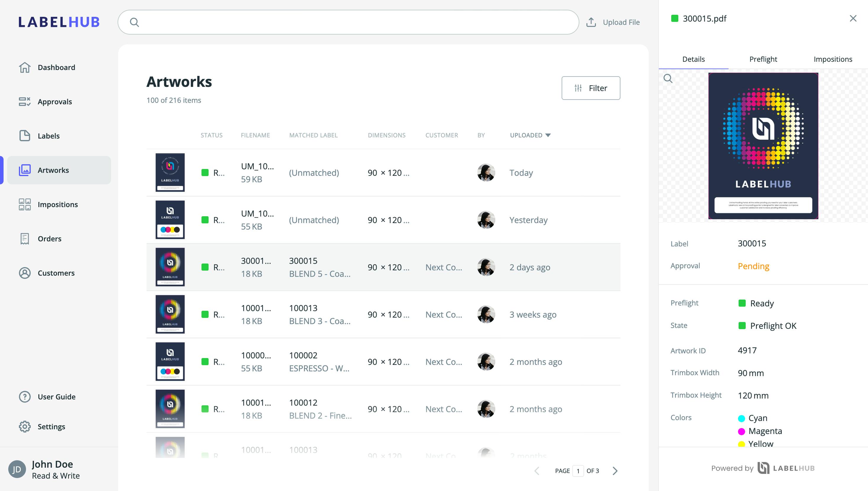868x491 pixels.
Task: Open Settings via the gear icon
Action: (25, 427)
